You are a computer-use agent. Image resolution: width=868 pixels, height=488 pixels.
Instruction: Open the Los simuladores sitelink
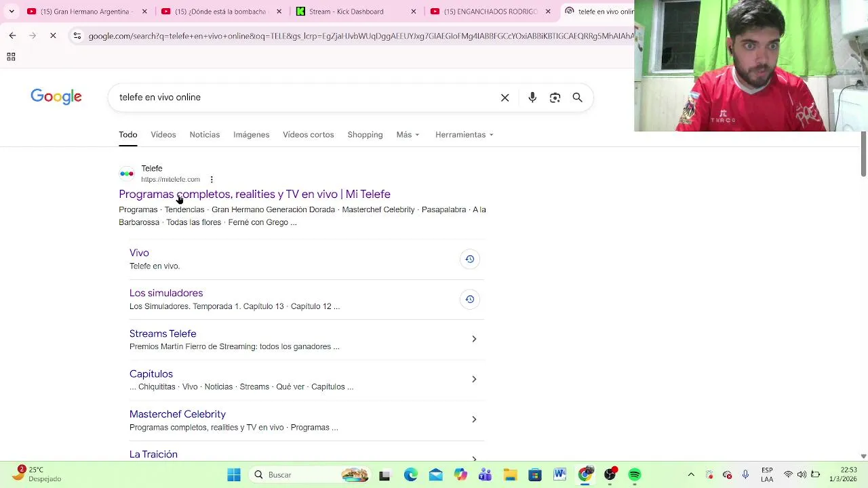click(x=166, y=293)
